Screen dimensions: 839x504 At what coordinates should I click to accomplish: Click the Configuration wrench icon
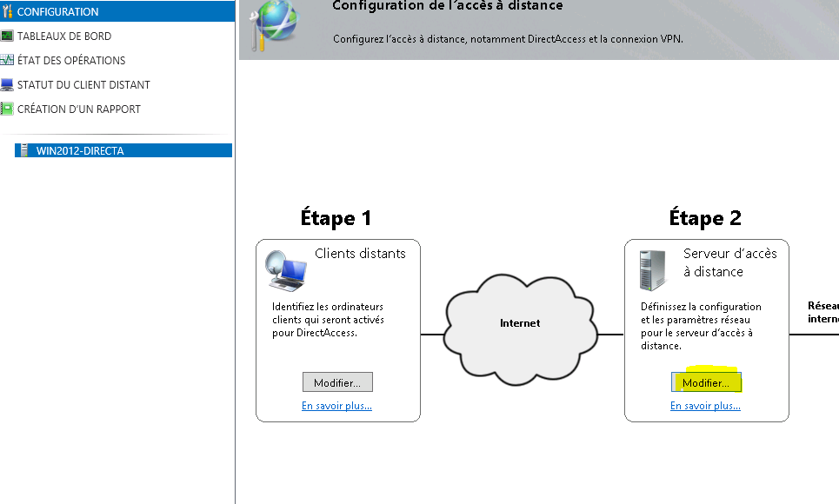[7, 11]
